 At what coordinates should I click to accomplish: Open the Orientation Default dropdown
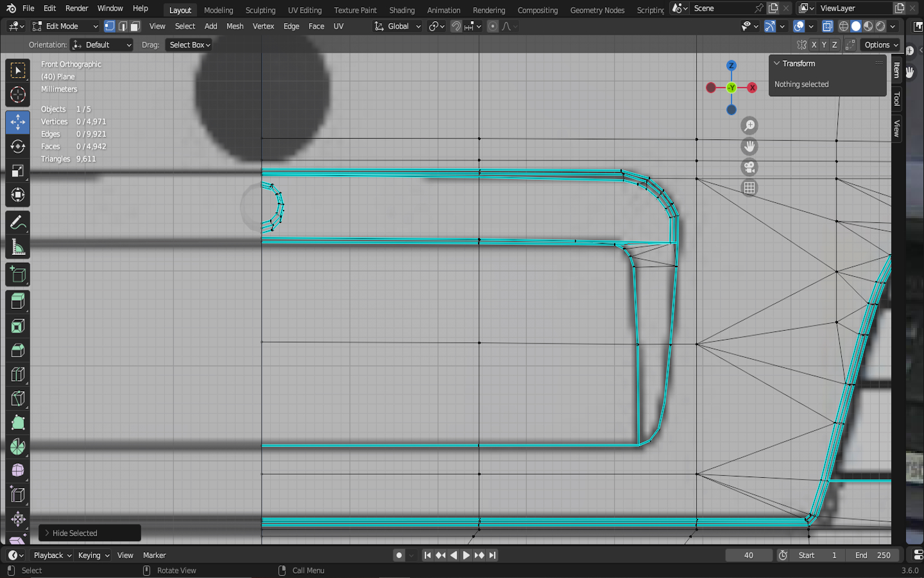102,45
